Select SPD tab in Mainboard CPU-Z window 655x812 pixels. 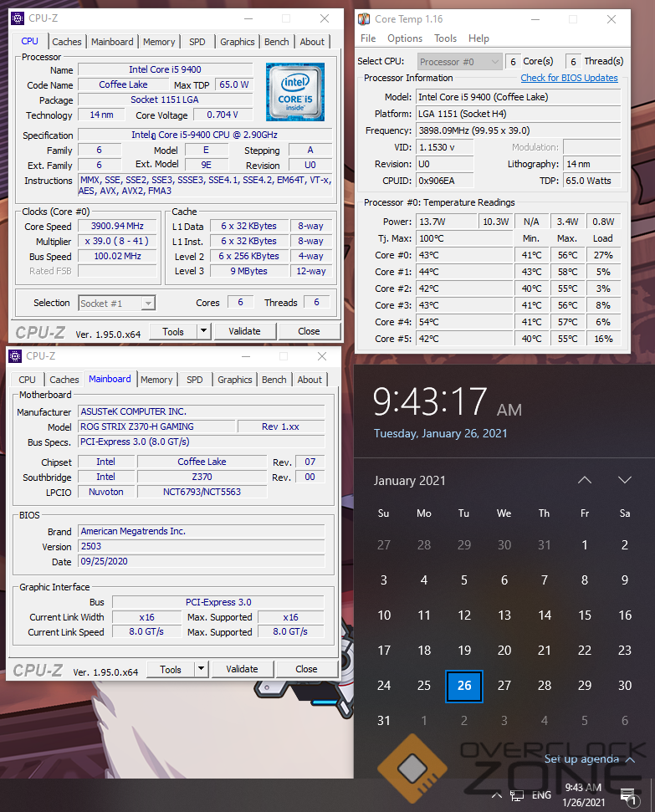pyautogui.click(x=195, y=380)
